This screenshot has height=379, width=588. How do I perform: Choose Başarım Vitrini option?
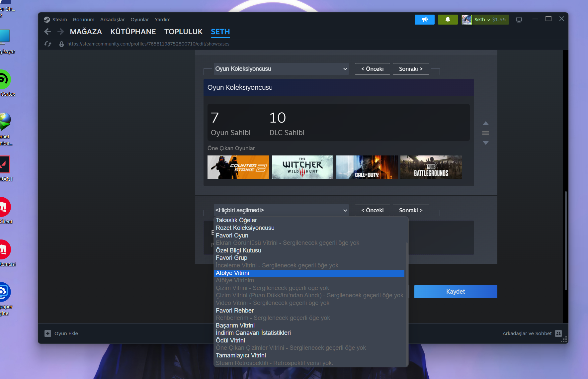[x=309, y=326]
